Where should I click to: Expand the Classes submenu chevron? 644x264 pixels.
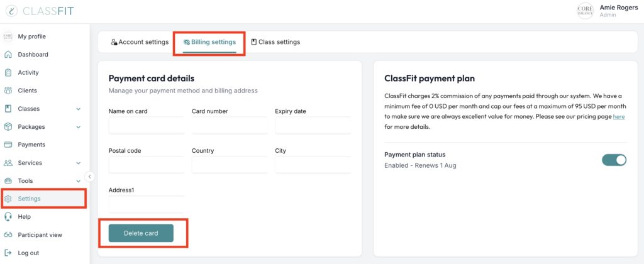(79, 109)
